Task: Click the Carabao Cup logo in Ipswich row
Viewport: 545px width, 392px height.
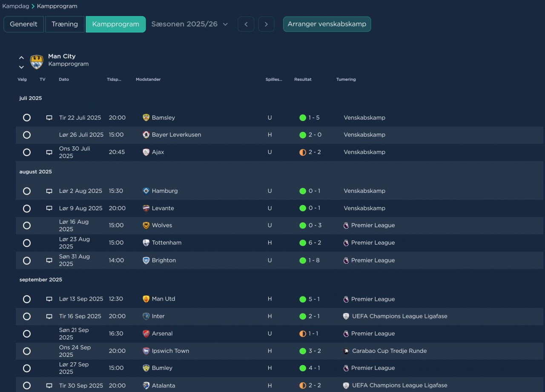Action: click(x=346, y=351)
